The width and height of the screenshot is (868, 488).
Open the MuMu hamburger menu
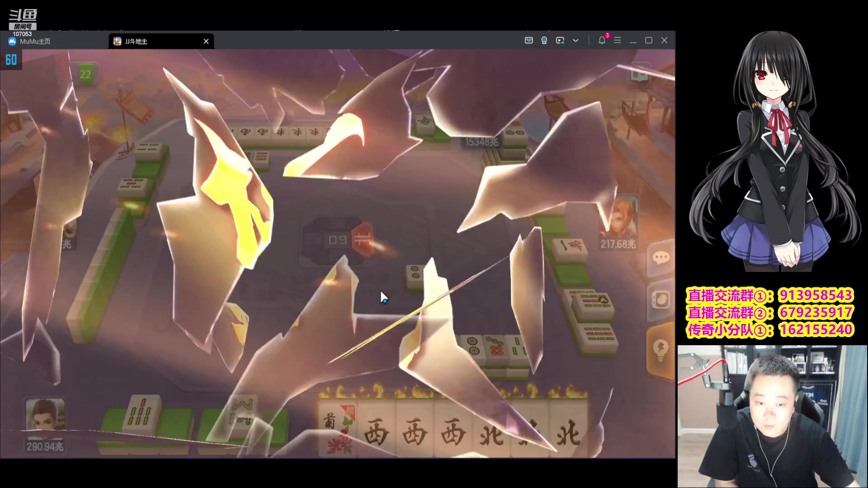click(618, 41)
